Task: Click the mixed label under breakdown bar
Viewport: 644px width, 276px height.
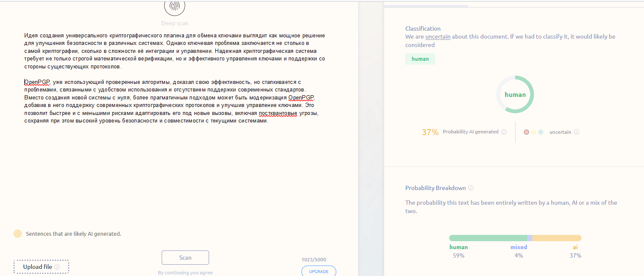Action: click(x=519, y=247)
